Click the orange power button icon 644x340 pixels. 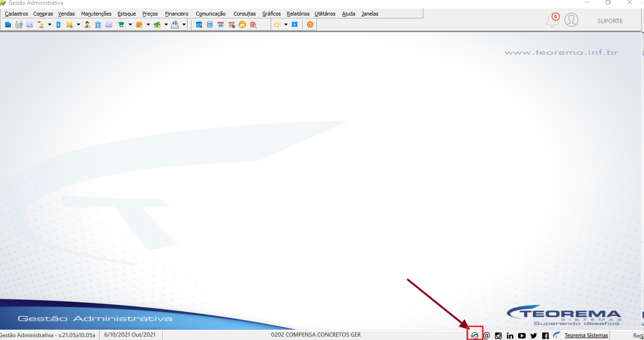[x=310, y=25]
